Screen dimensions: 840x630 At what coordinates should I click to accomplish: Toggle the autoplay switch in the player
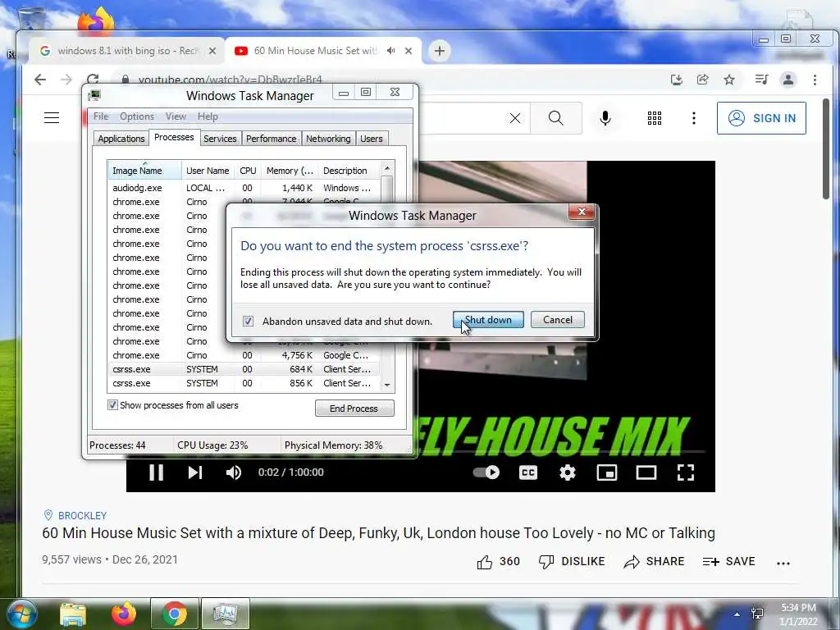[486, 472]
